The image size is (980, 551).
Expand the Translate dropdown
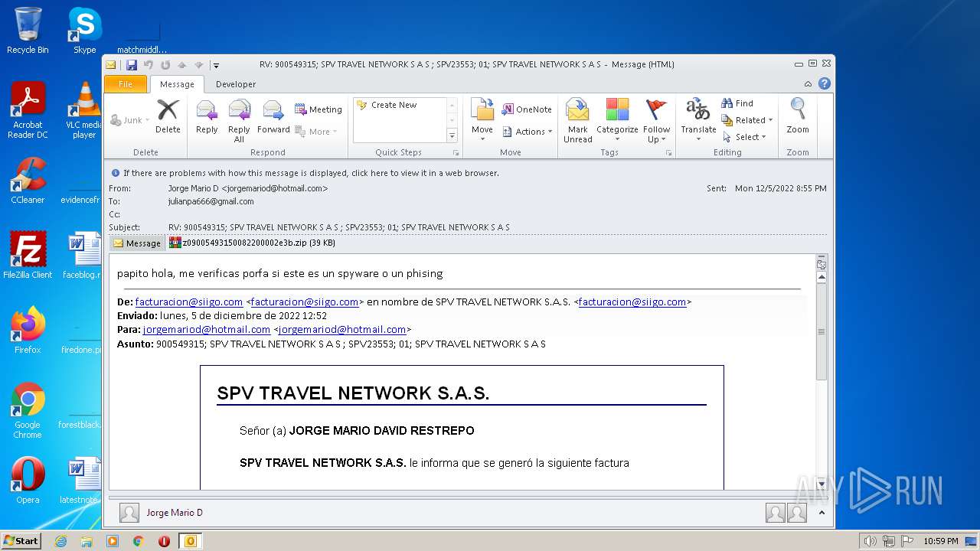click(x=698, y=121)
